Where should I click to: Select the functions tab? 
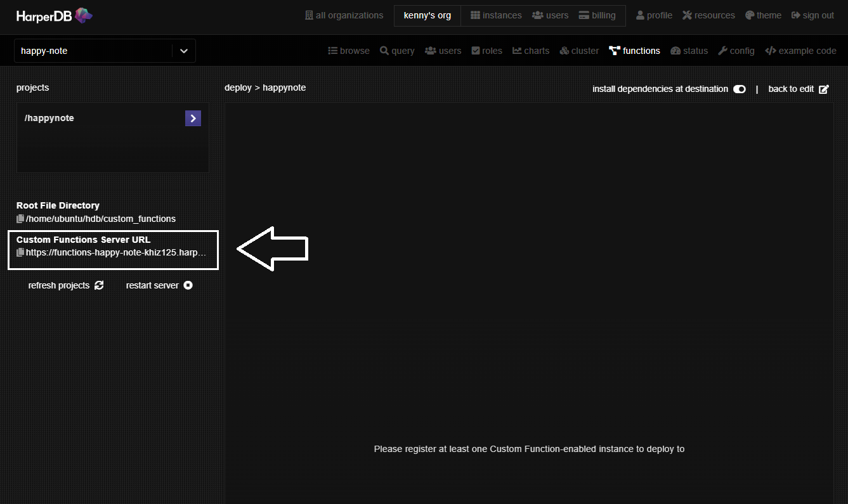[634, 51]
